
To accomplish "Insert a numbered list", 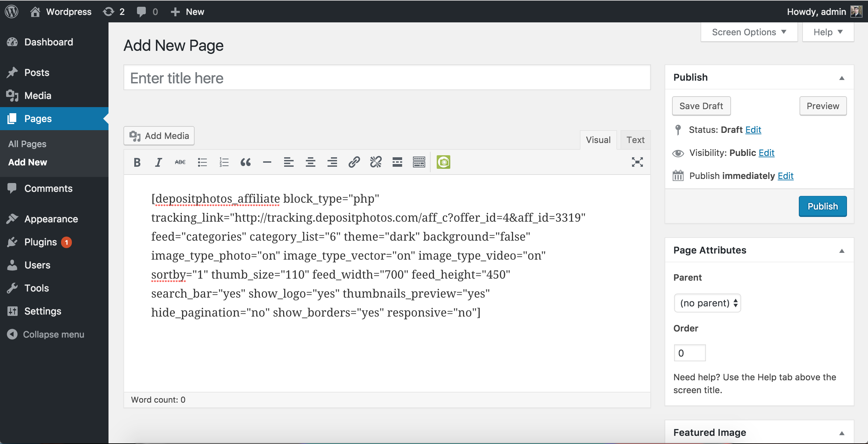I will (224, 162).
